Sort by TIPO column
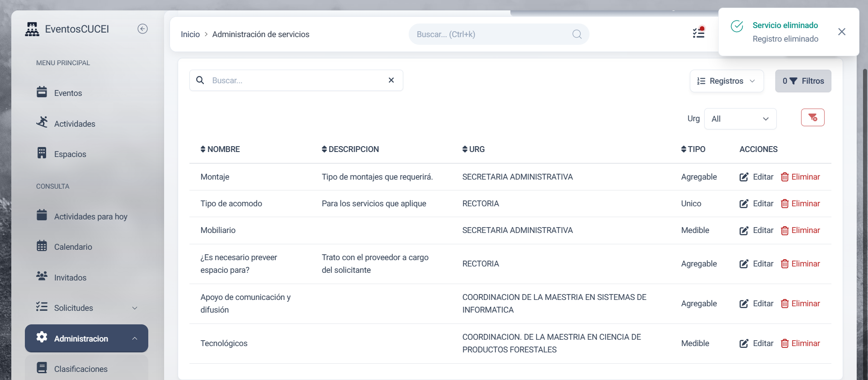This screenshot has height=380, width=868. [693, 149]
